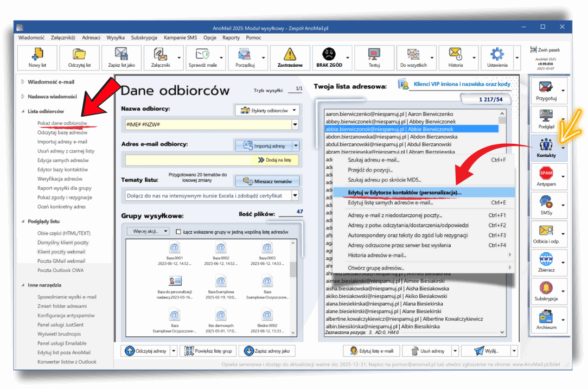
Task: Select Konfiguracja antyspamów tree item
Action: pyautogui.click(x=66, y=315)
